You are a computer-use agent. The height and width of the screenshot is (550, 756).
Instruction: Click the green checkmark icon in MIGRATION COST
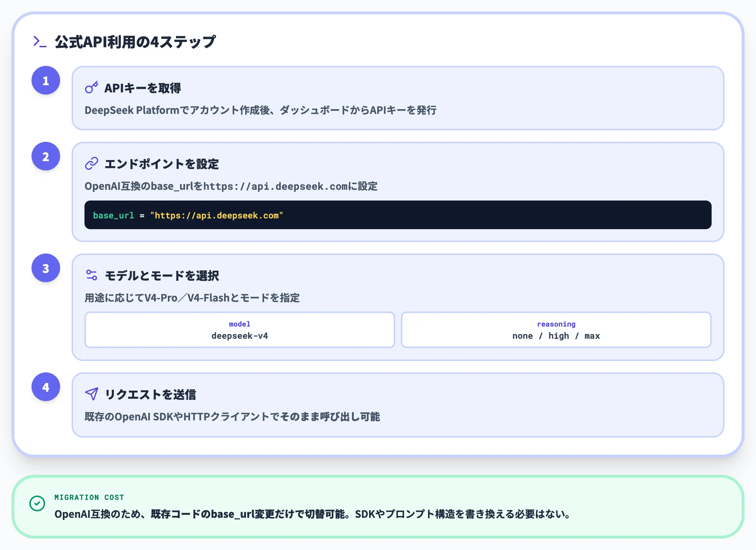click(37, 503)
